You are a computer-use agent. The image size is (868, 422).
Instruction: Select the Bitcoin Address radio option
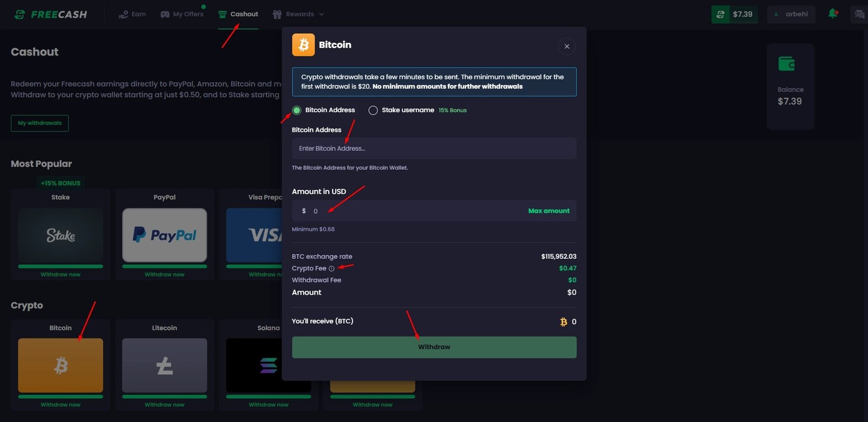297,111
